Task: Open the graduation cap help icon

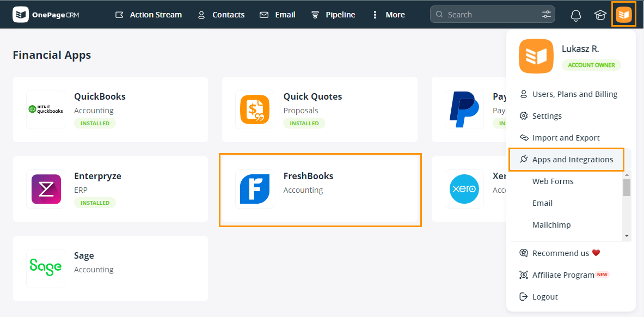Action: [x=600, y=15]
